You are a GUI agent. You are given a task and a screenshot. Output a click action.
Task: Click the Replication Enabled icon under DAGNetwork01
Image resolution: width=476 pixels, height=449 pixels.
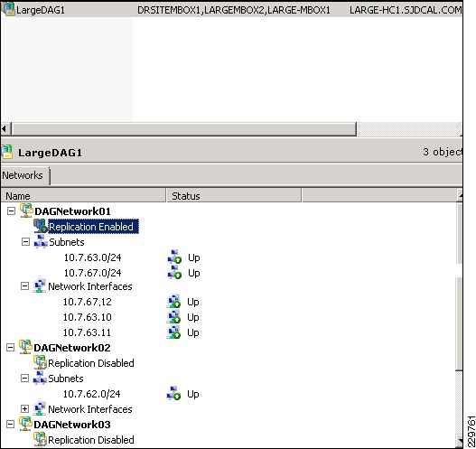(x=41, y=226)
